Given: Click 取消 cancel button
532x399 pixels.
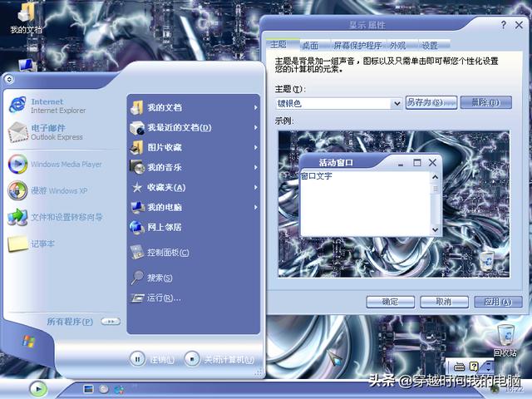Looking at the screenshot, I should coord(444,302).
